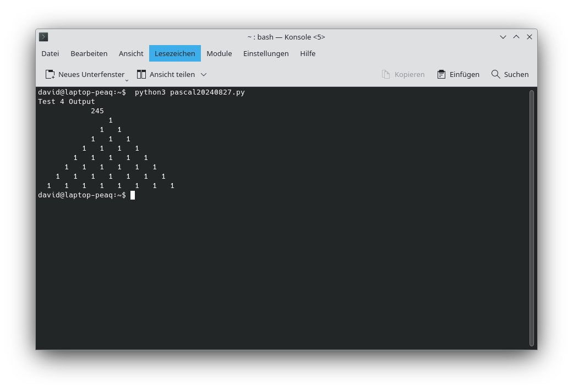Click the Suchen button label
This screenshot has width=573, height=392.
click(x=516, y=74)
